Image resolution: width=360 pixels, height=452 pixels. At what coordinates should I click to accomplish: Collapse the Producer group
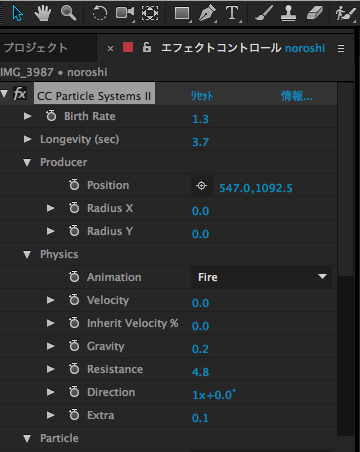pyautogui.click(x=27, y=163)
